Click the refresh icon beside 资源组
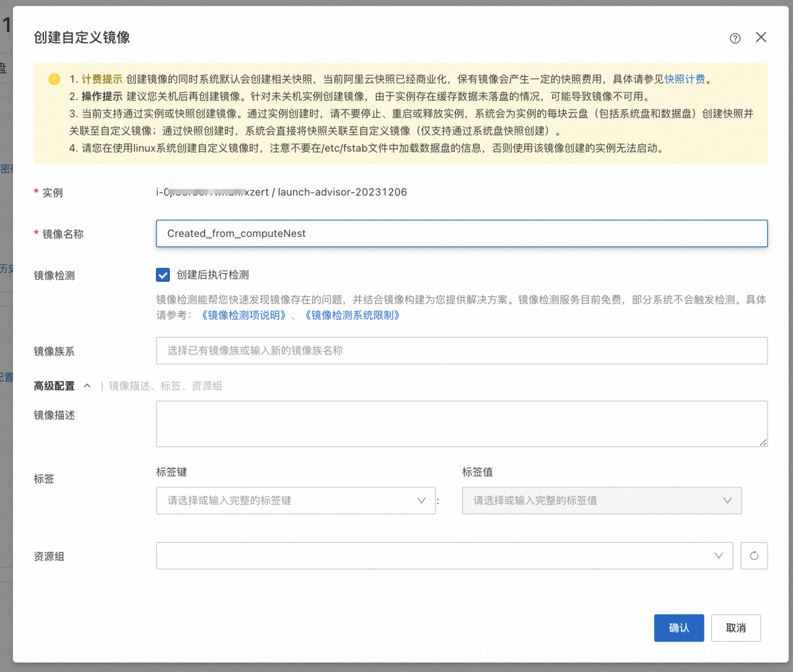This screenshot has width=793, height=672. coord(754,556)
